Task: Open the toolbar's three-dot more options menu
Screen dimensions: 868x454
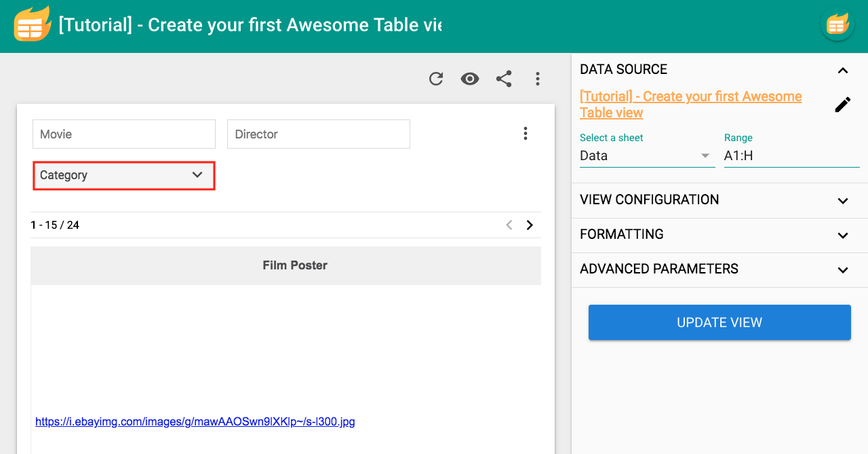Action: point(538,79)
